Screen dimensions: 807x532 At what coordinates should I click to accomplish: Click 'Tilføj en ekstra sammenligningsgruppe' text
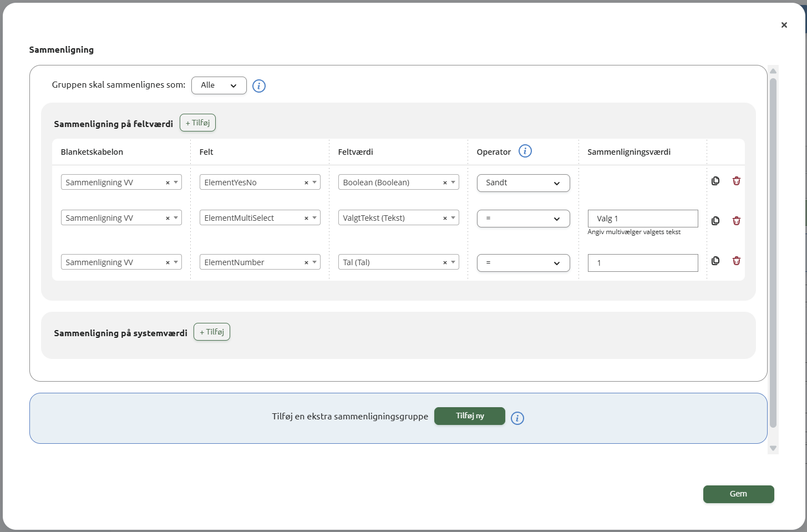[350, 417]
